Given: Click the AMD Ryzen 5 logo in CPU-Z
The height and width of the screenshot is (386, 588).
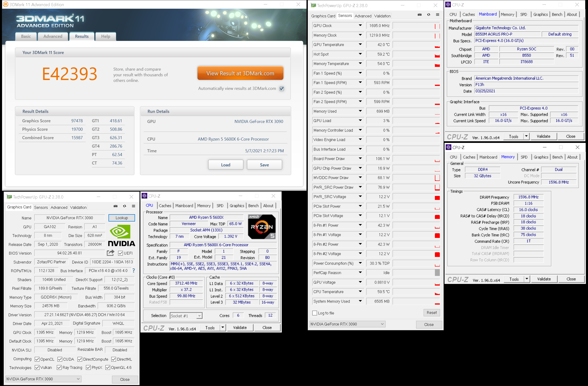Looking at the screenshot, I should tap(262, 227).
